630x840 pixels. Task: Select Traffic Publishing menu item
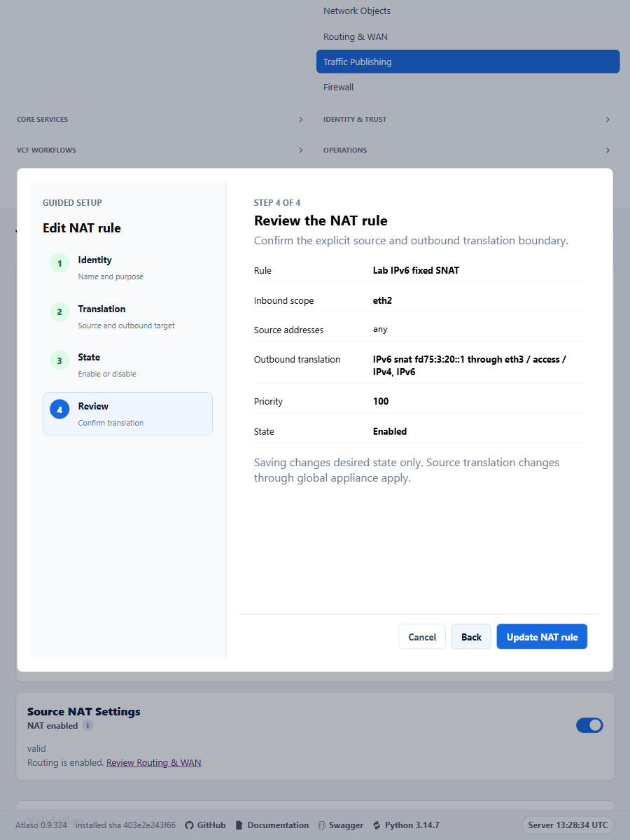468,62
